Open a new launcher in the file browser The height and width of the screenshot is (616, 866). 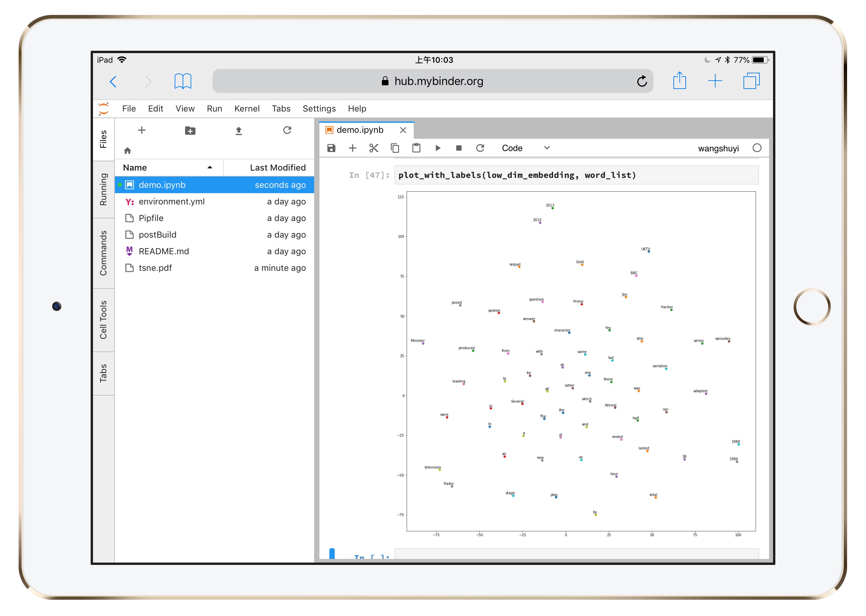[141, 130]
